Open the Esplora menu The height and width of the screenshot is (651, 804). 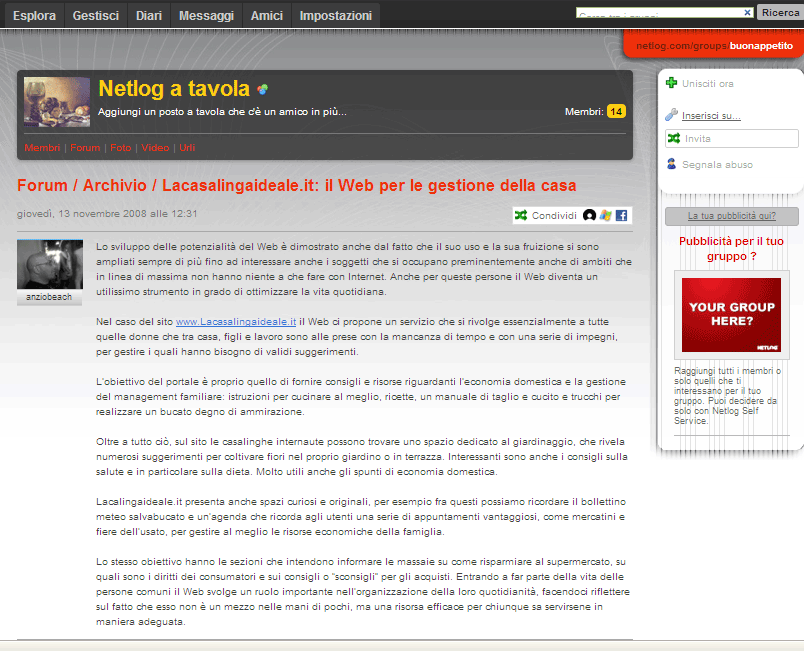[x=34, y=16]
